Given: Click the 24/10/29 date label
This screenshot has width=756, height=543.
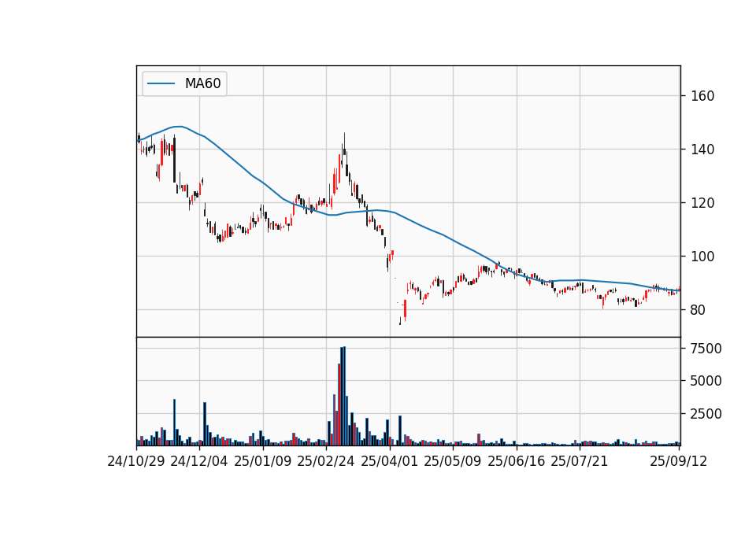Looking at the screenshot, I should click(136, 461).
